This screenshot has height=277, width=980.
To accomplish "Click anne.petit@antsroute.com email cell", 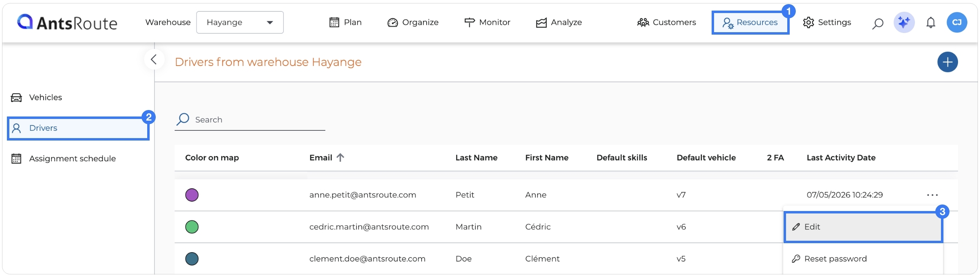I will (x=363, y=195).
